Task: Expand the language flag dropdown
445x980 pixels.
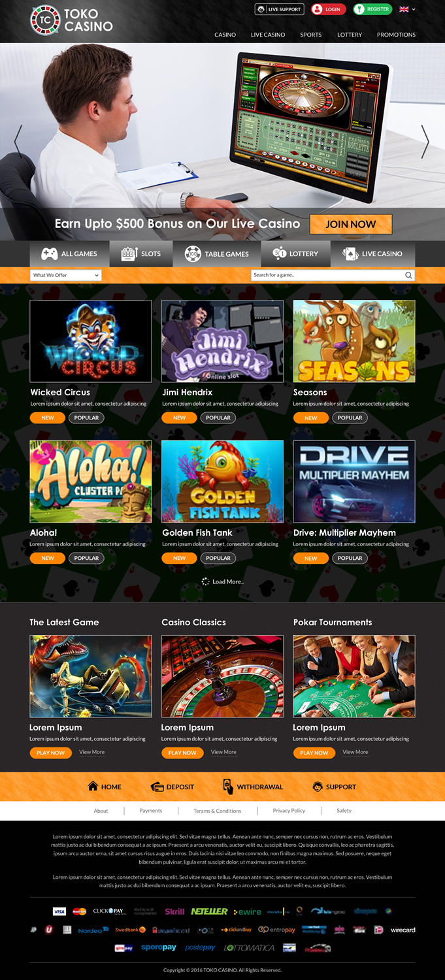Action: coord(407,9)
